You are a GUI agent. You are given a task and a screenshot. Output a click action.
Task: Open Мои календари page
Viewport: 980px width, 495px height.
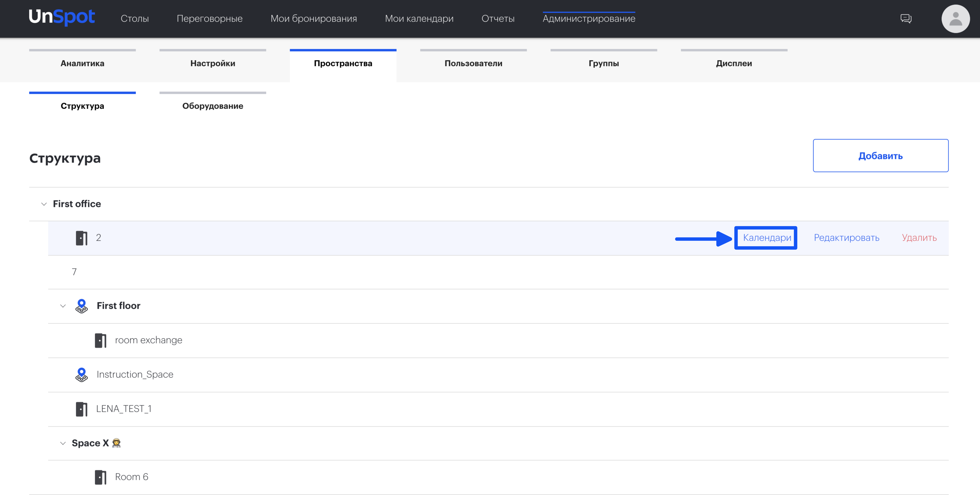click(x=419, y=19)
